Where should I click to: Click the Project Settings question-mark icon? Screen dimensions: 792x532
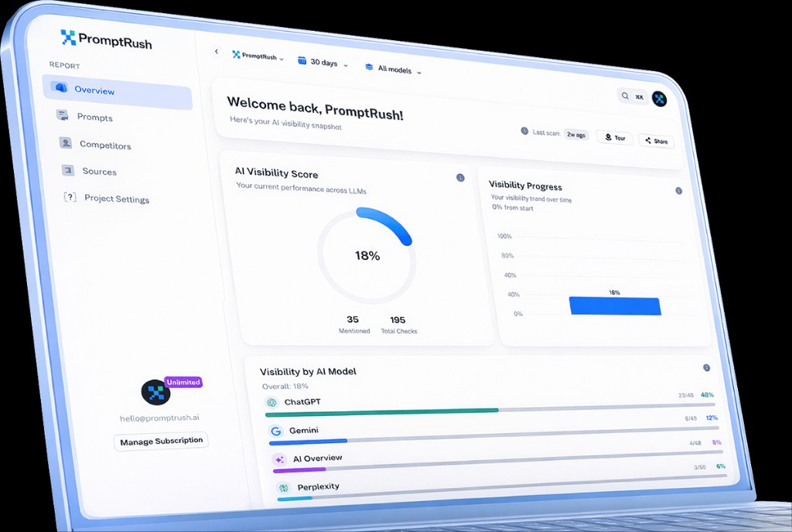(x=70, y=197)
